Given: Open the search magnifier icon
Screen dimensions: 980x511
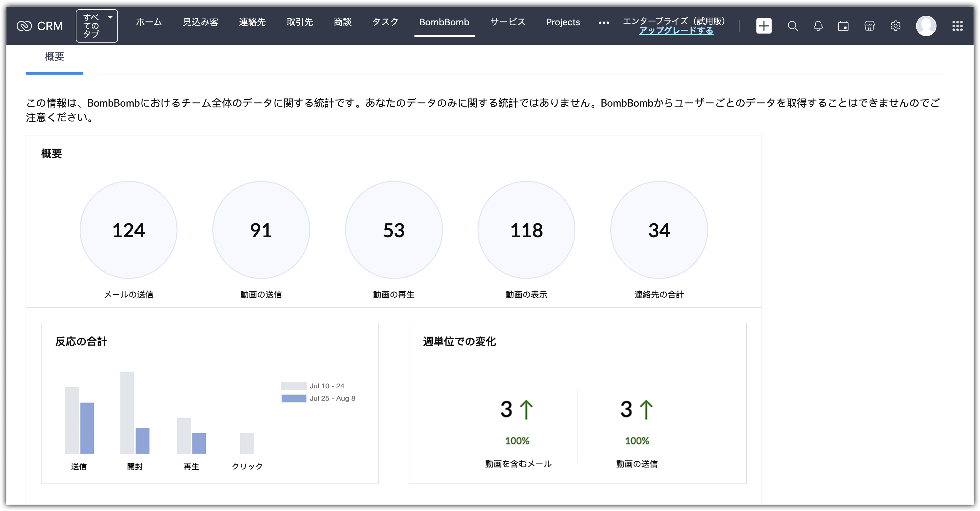Looking at the screenshot, I should [793, 26].
